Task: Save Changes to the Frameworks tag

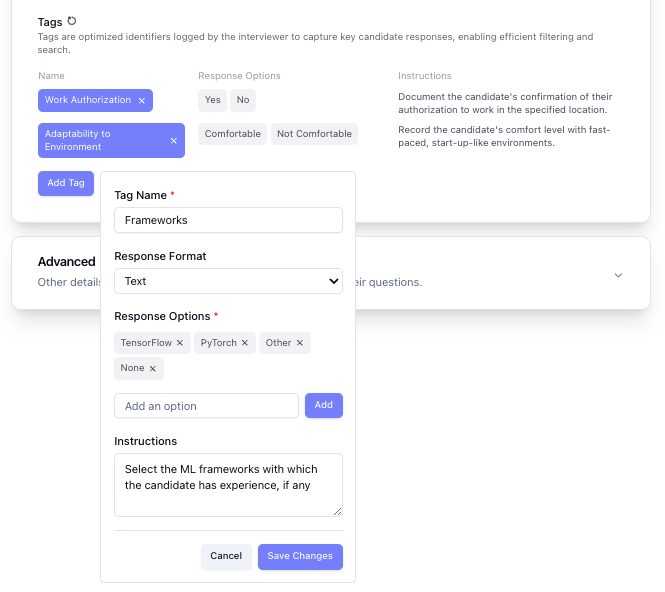Action: (300, 556)
